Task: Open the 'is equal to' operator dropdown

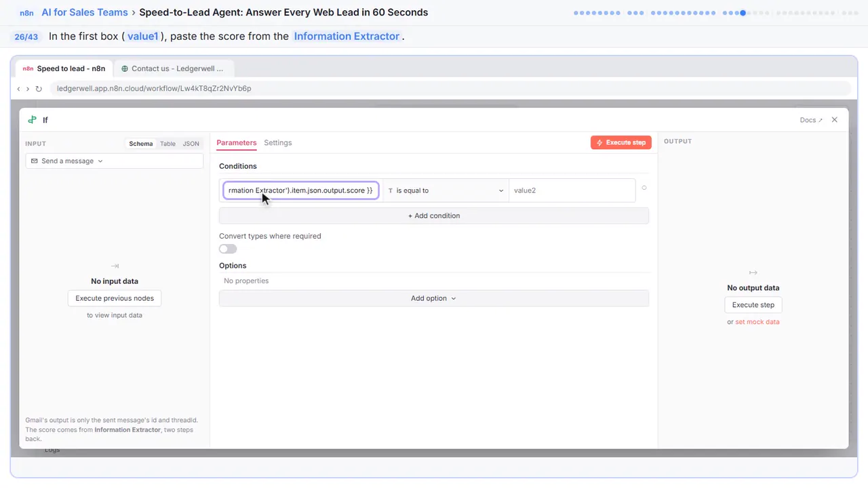Action: (x=446, y=190)
